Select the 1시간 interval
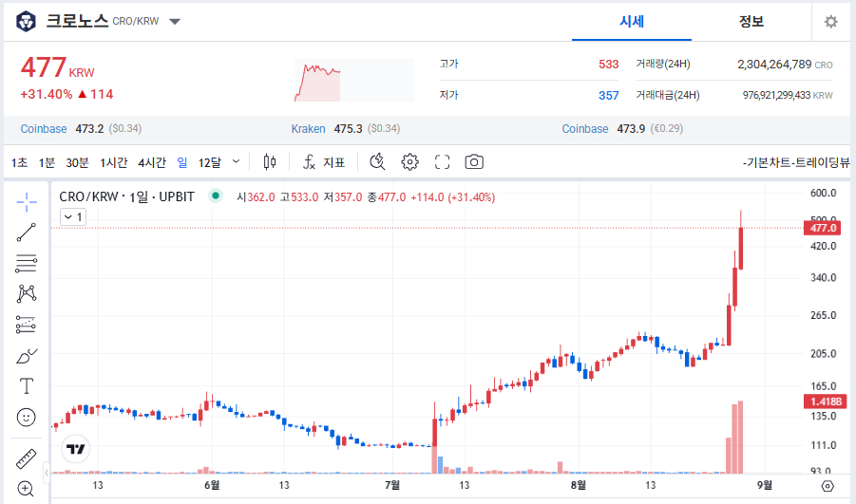 (x=114, y=162)
